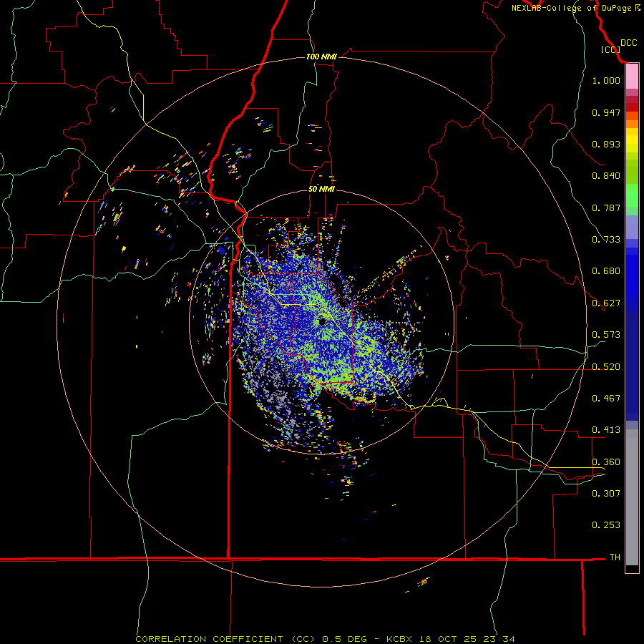This screenshot has width=644, height=644.
Task: Click the 50 NMI range ring label
Action: tap(321, 189)
